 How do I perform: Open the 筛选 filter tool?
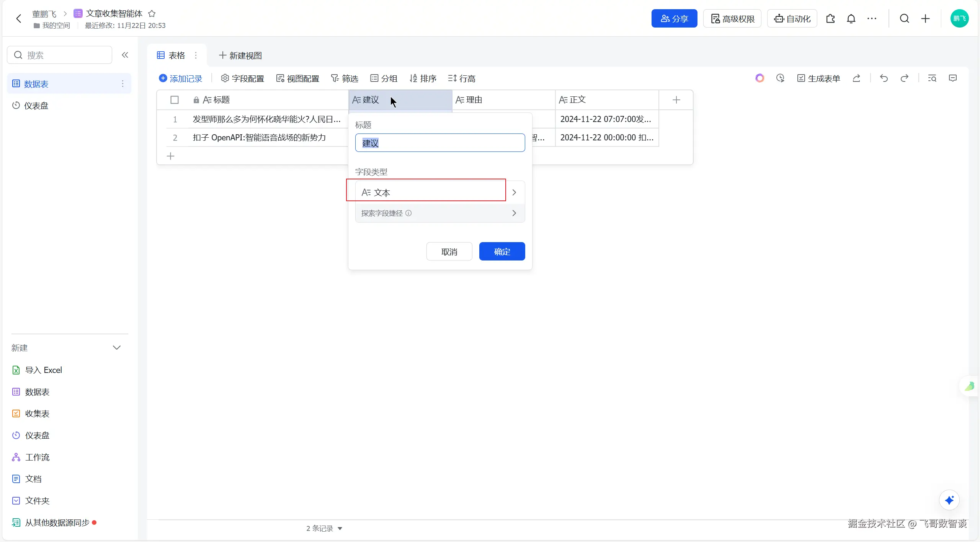[345, 78]
